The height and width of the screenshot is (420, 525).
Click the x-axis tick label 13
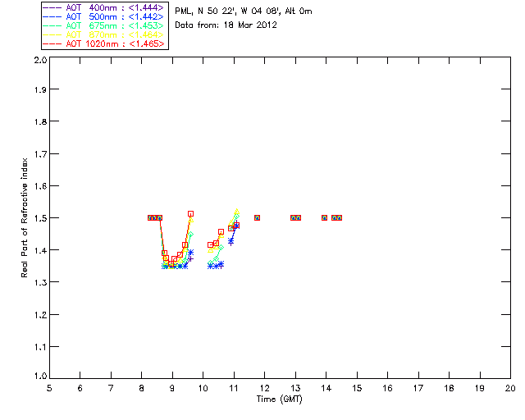click(x=295, y=388)
